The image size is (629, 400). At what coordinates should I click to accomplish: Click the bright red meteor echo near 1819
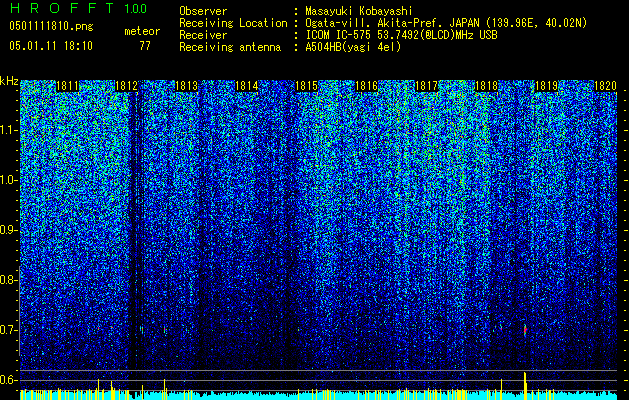coord(525,330)
